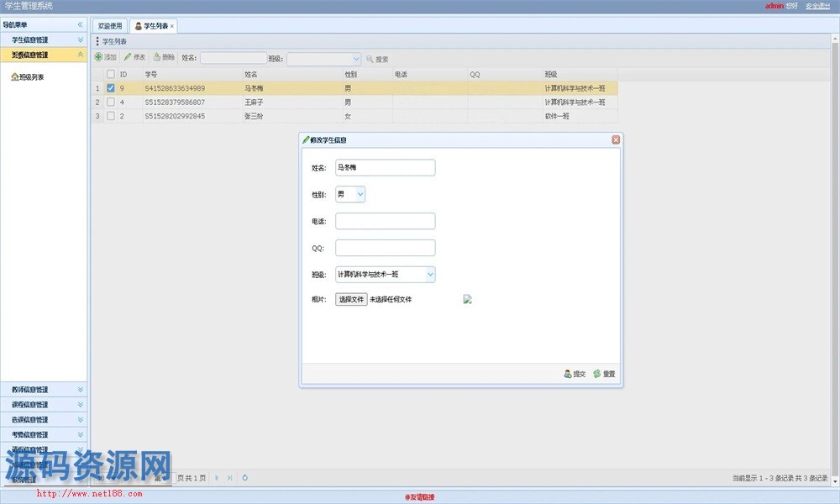Click the 删除 (delete) toolbar icon

(157, 58)
